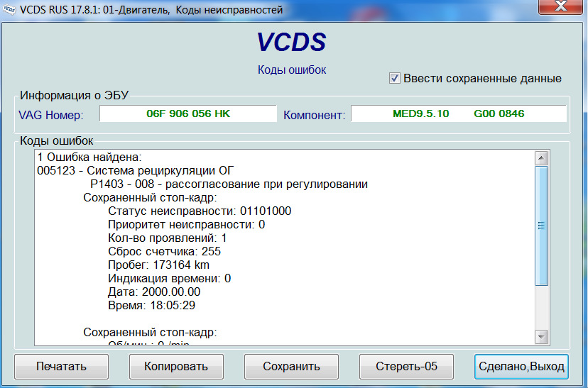Image resolution: width=588 pixels, height=388 pixels.
Task: Click the blue 'Коды ошибок' subtitle under VCDS
Action: [292, 70]
